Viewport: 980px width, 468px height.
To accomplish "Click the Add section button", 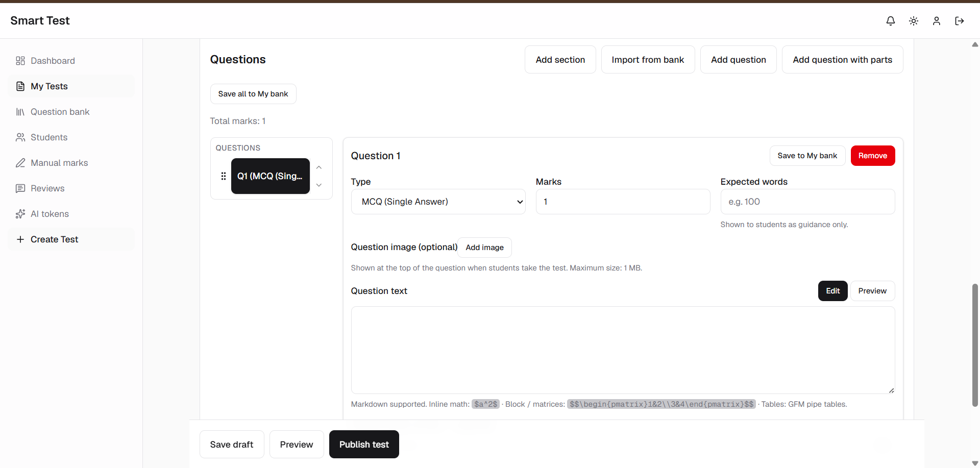I will [x=560, y=60].
